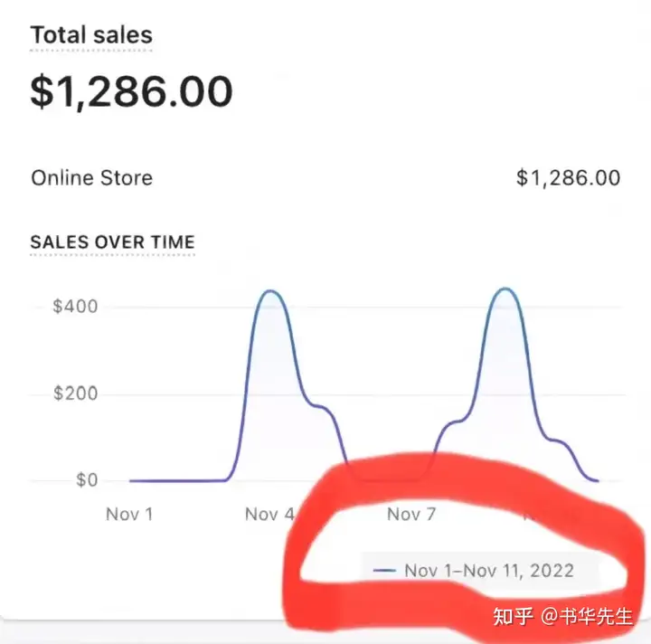651x644 pixels.
Task: Click the $400 y-axis label
Action: pyautogui.click(x=75, y=307)
